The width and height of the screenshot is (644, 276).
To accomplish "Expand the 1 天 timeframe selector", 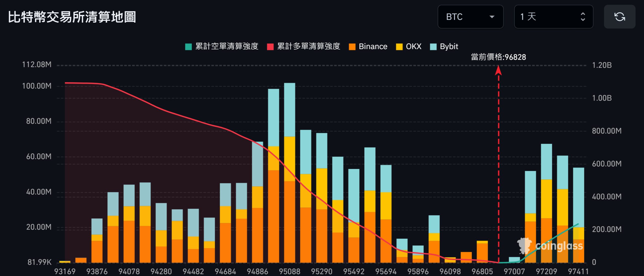I will [553, 17].
